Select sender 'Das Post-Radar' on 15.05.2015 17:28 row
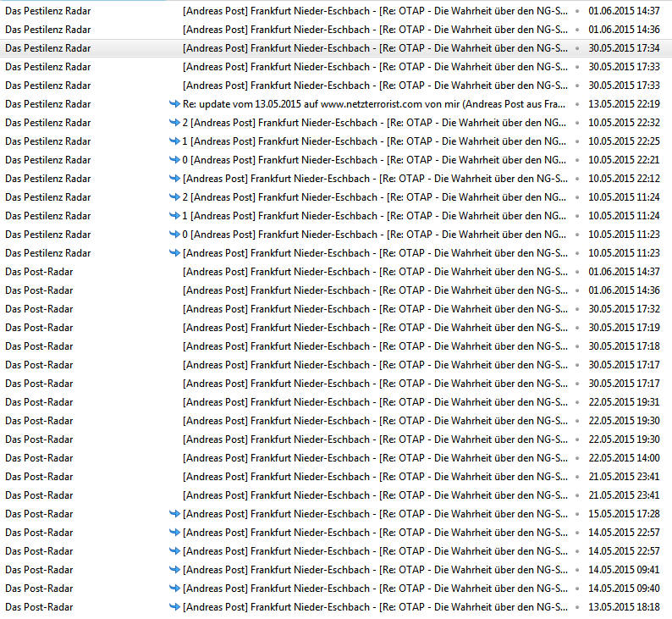The height and width of the screenshot is (619, 672). click(x=39, y=513)
